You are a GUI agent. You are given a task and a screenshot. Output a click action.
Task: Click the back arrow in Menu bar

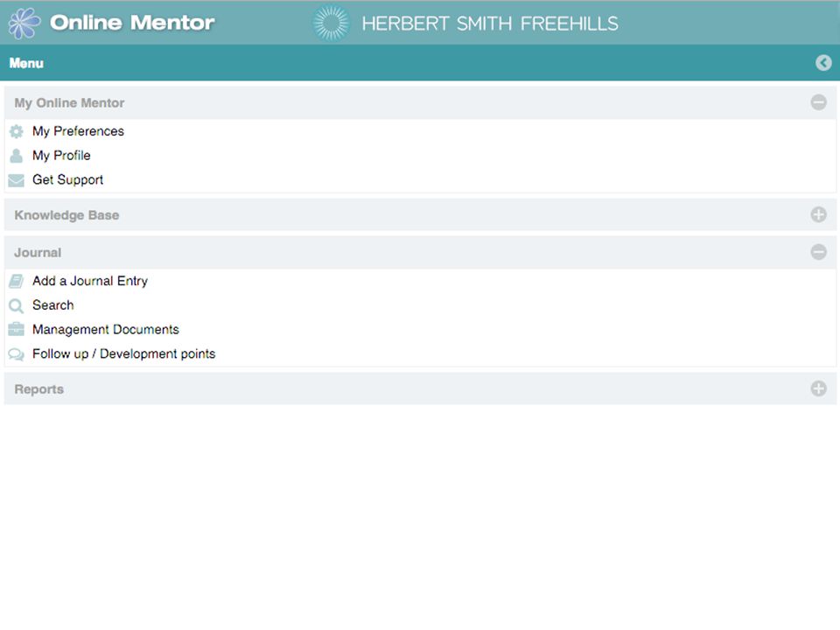coord(823,63)
